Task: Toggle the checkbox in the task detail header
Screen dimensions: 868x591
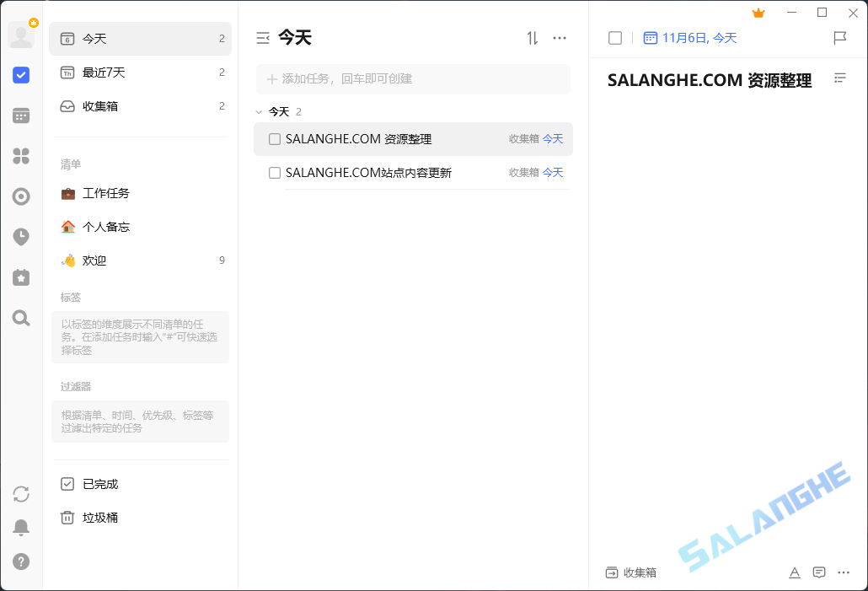Action: click(614, 38)
